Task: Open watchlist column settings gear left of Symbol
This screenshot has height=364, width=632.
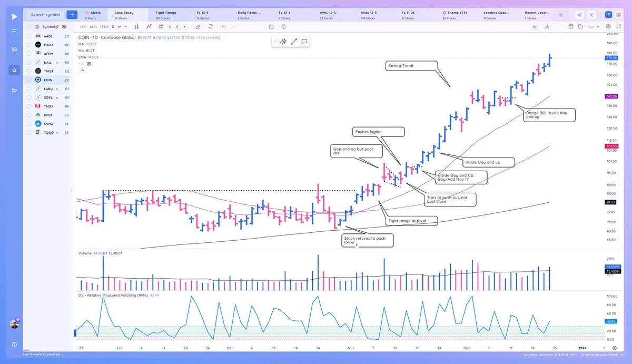Action: click(37, 26)
